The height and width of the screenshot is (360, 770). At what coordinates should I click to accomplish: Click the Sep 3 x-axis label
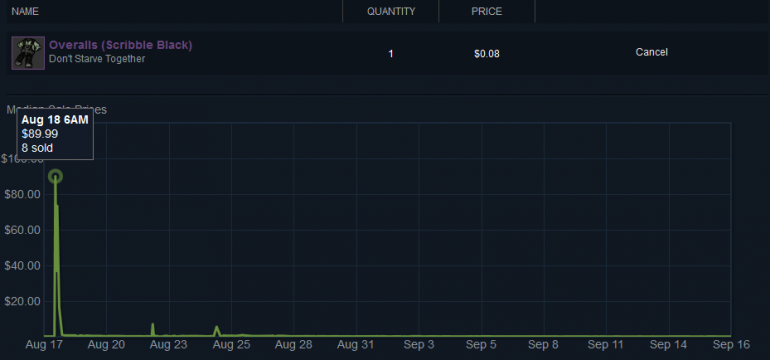[x=419, y=345]
